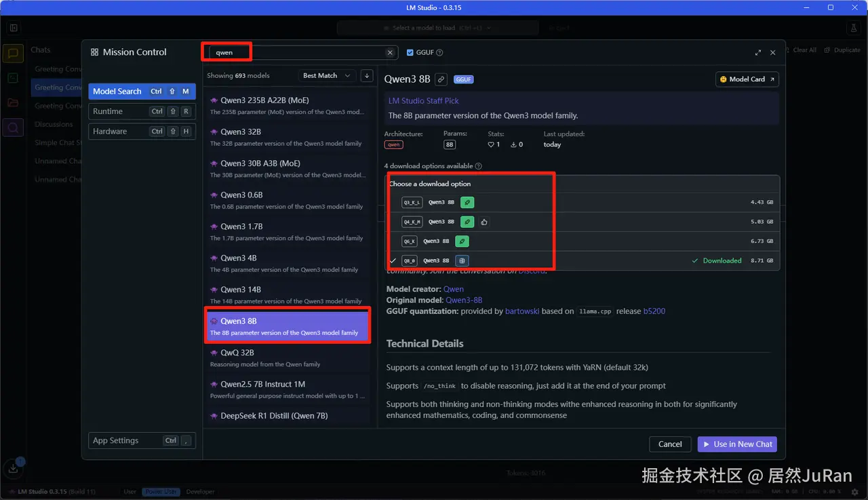
Task: Click the heart likes icon under Stats
Action: [x=491, y=145]
